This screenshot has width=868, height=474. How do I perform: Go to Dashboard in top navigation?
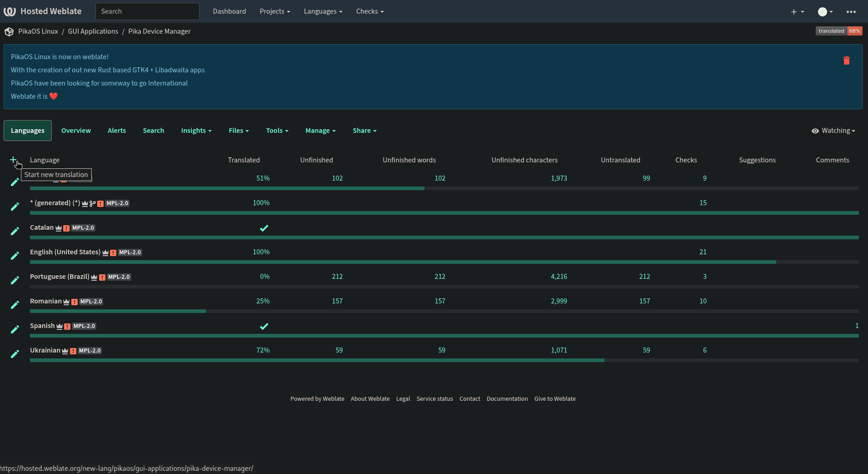point(229,11)
